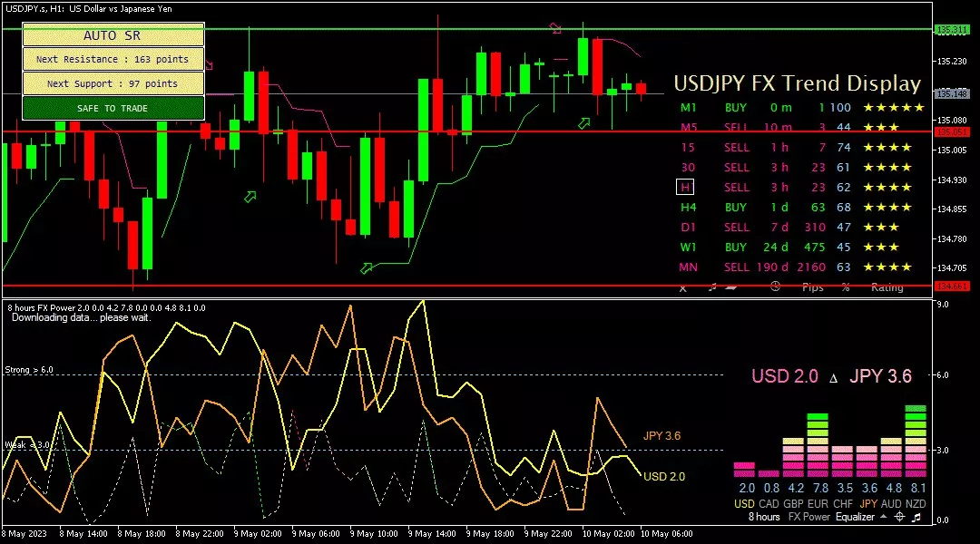The image size is (980, 544).
Task: Switch to the H4 timeframe label
Action: click(x=688, y=208)
